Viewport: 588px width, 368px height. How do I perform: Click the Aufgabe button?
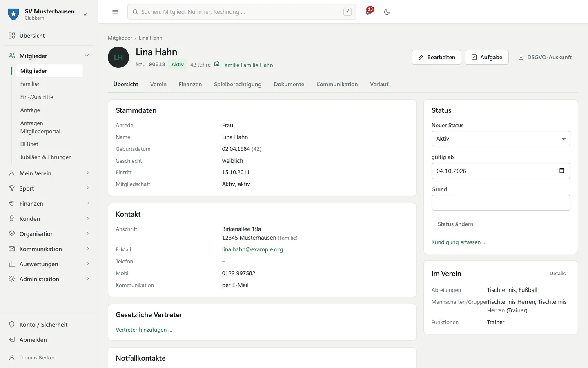point(487,57)
